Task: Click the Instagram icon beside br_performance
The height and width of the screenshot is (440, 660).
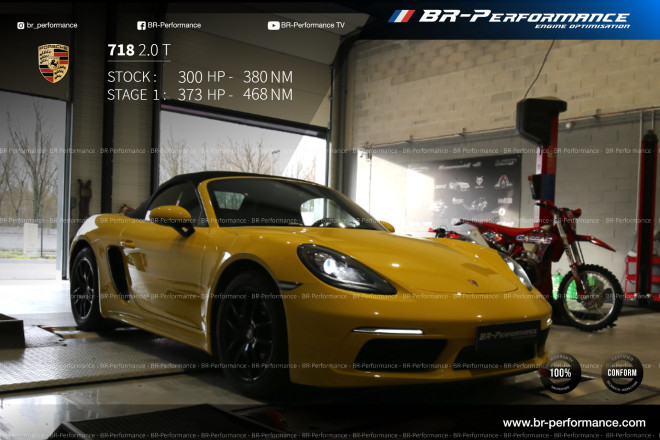Action: point(21,25)
